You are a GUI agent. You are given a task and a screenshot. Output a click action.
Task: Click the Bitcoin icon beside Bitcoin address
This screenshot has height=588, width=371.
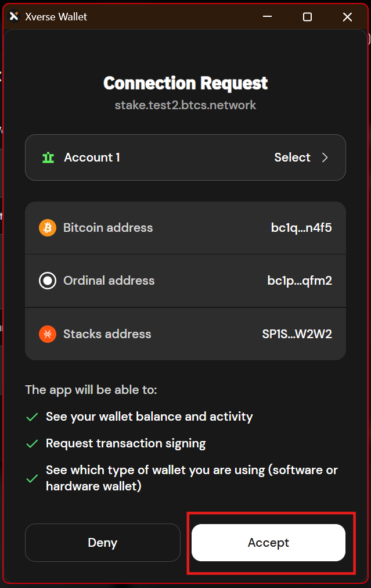pos(47,228)
